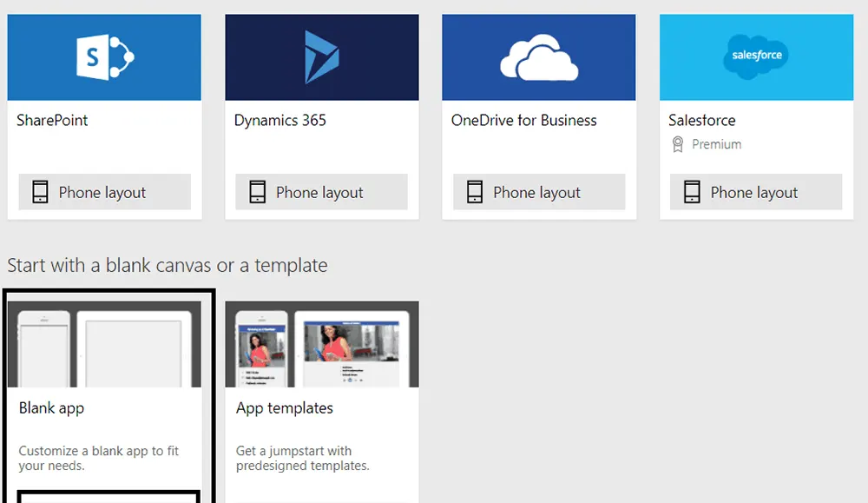
Task: Open the Blank app preview thumbnail
Action: pos(104,344)
